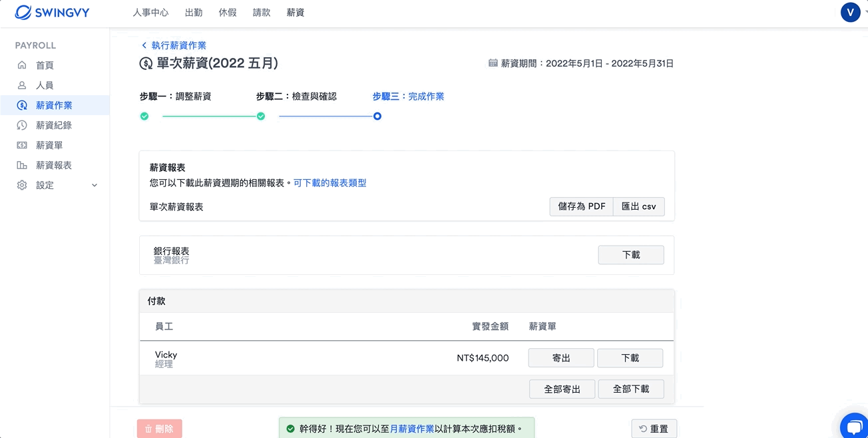Click the Vicky employee name
Viewport: 868px width, 438px height.
(x=166, y=355)
